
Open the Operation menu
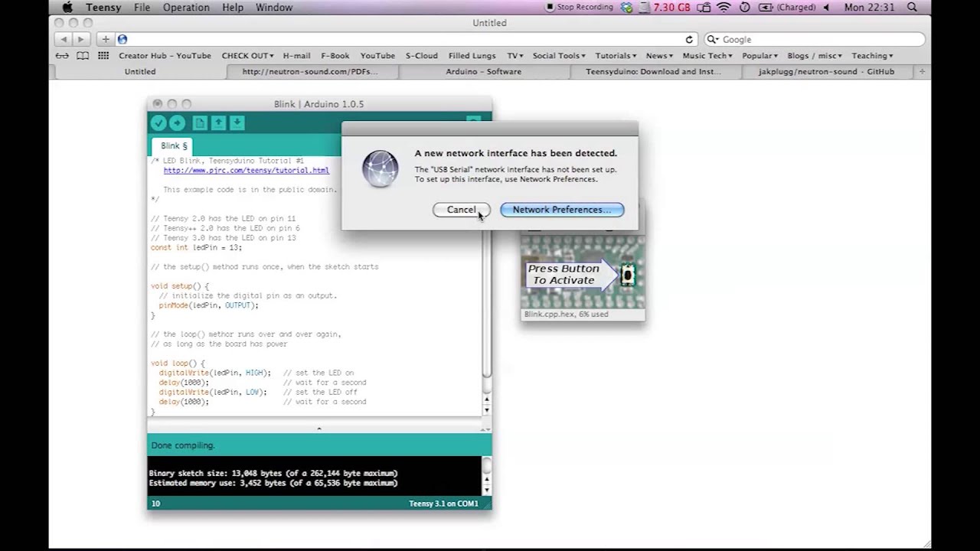point(186,7)
